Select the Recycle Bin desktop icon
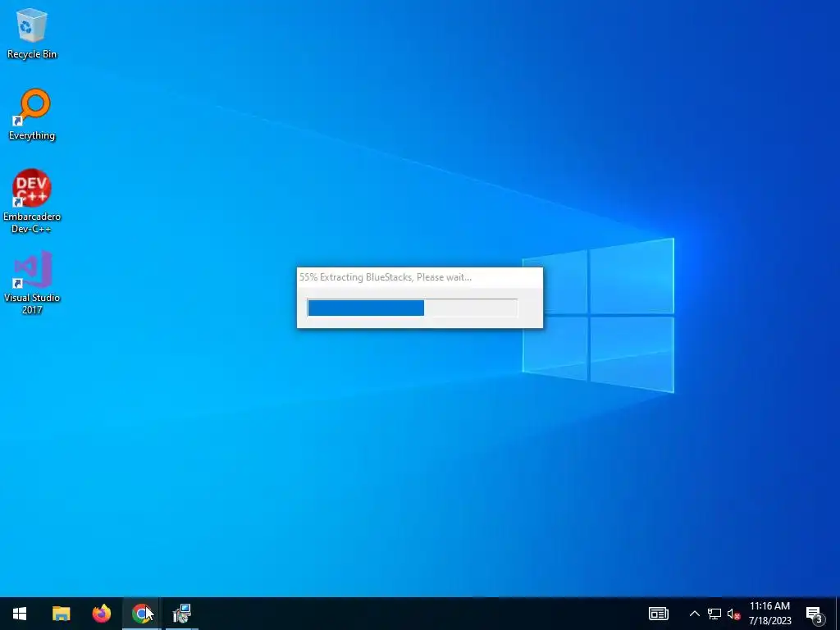The width and height of the screenshot is (840, 630). click(x=32, y=33)
